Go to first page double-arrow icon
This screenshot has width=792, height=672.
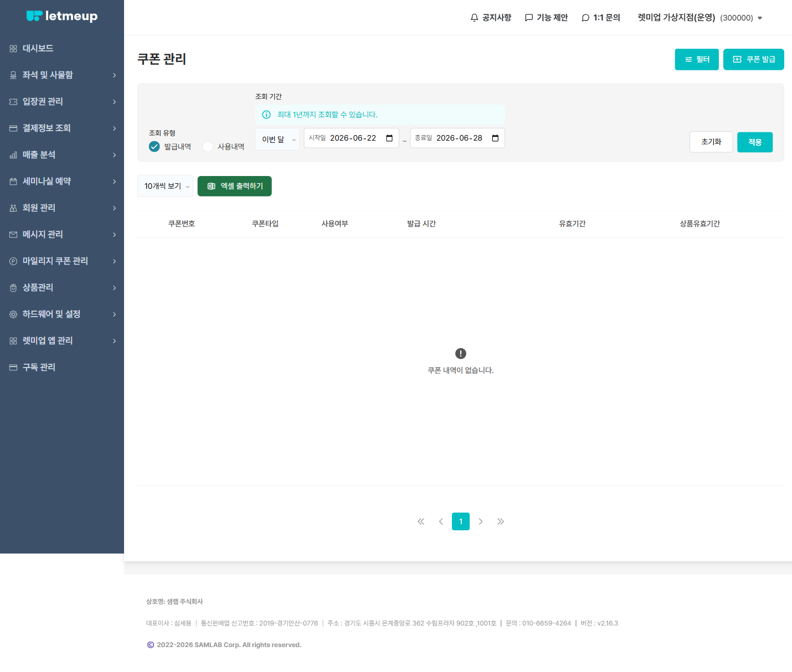click(421, 521)
